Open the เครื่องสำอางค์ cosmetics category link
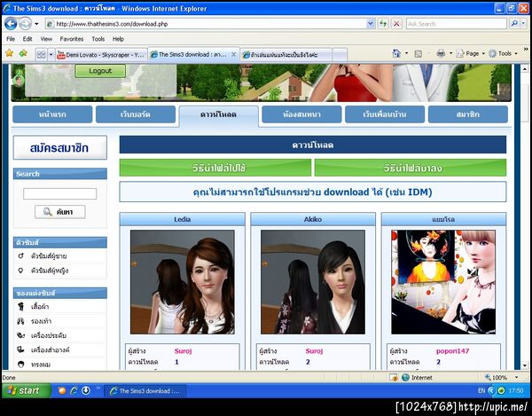 [x=50, y=349]
